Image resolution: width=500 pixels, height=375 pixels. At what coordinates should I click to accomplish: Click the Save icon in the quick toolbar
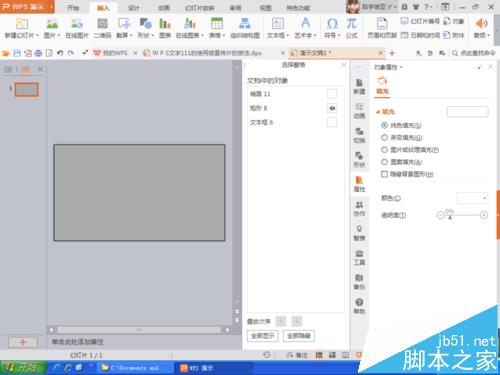[x=17, y=53]
